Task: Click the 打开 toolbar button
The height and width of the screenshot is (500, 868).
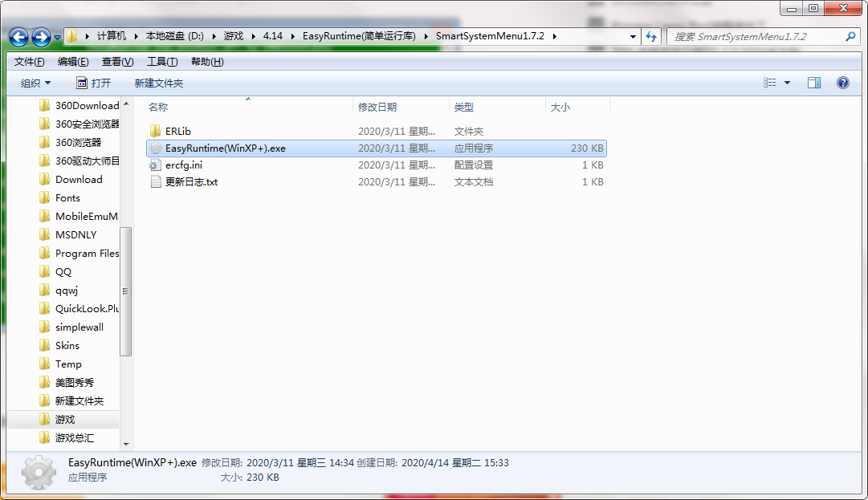Action: tap(94, 83)
